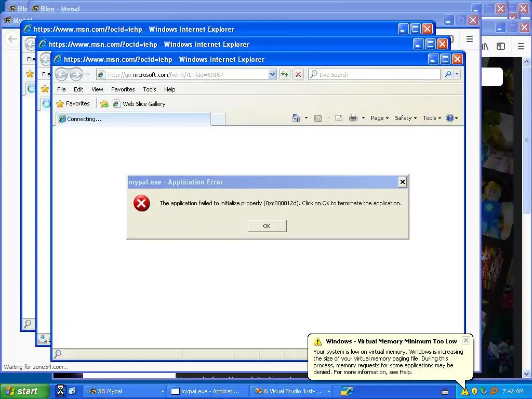Click the security shield tray icon

[x=475, y=391]
